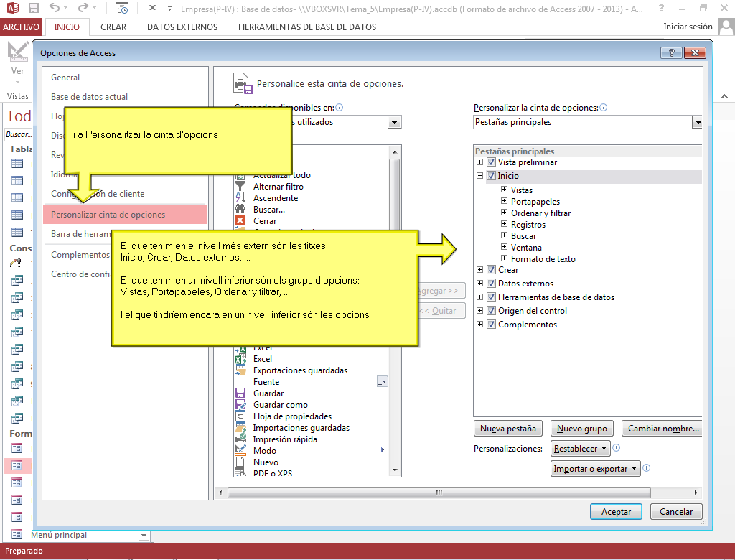Click info icon next to Restablecer
735x560 pixels.
(617, 448)
